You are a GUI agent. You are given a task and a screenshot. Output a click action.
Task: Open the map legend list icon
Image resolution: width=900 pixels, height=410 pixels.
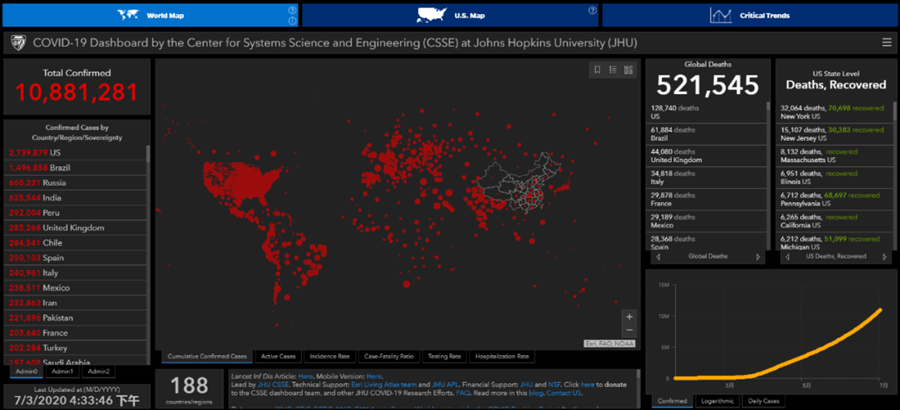point(612,70)
